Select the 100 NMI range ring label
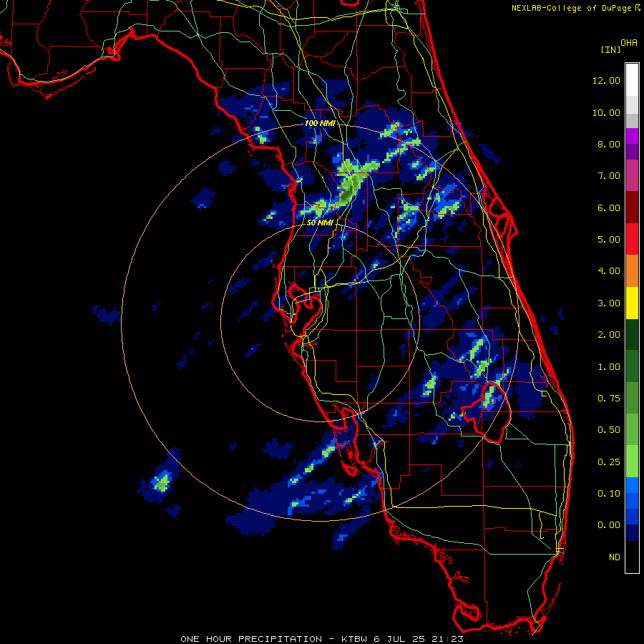This screenshot has width=644, height=644. [x=320, y=123]
